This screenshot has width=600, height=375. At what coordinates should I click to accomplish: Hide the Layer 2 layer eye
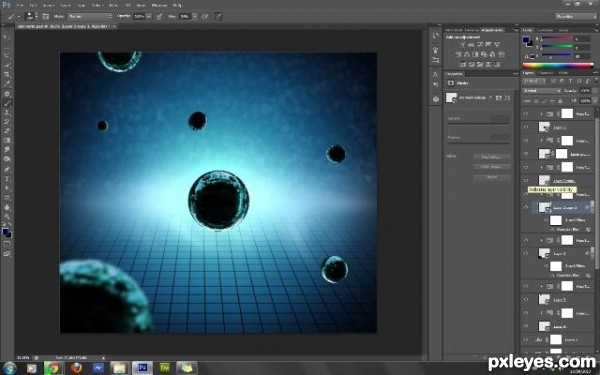tap(526, 253)
